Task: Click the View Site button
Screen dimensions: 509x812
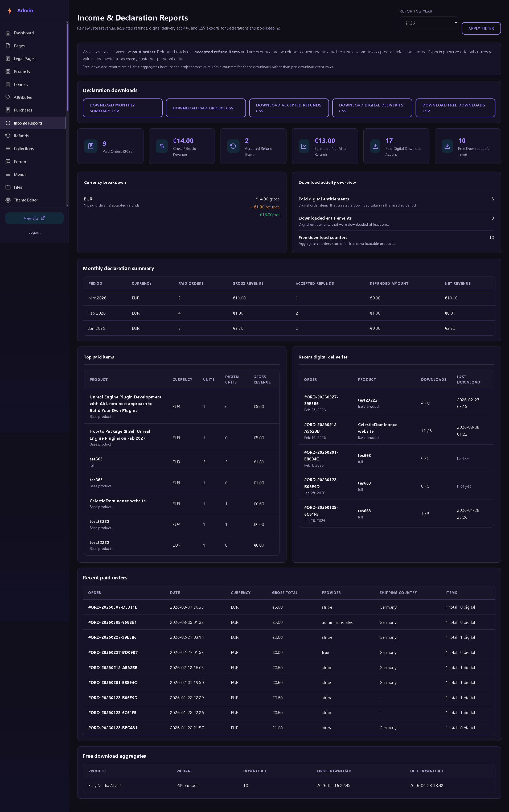Action: click(x=34, y=218)
